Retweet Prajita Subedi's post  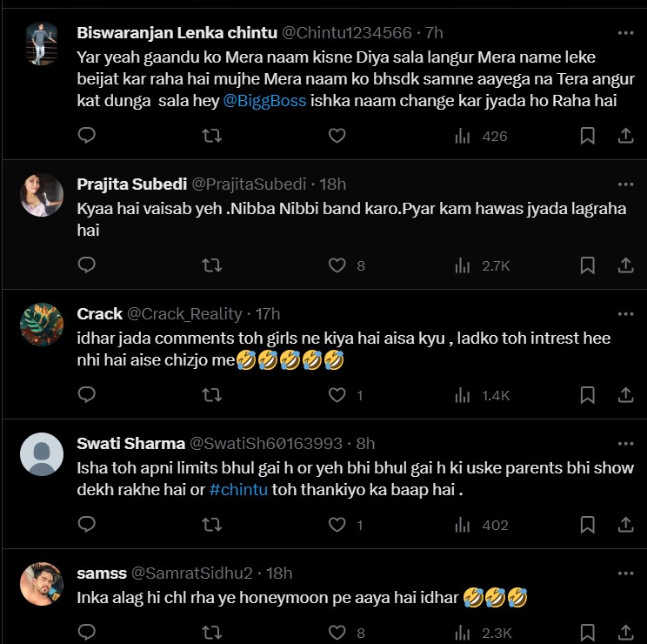pyautogui.click(x=211, y=265)
